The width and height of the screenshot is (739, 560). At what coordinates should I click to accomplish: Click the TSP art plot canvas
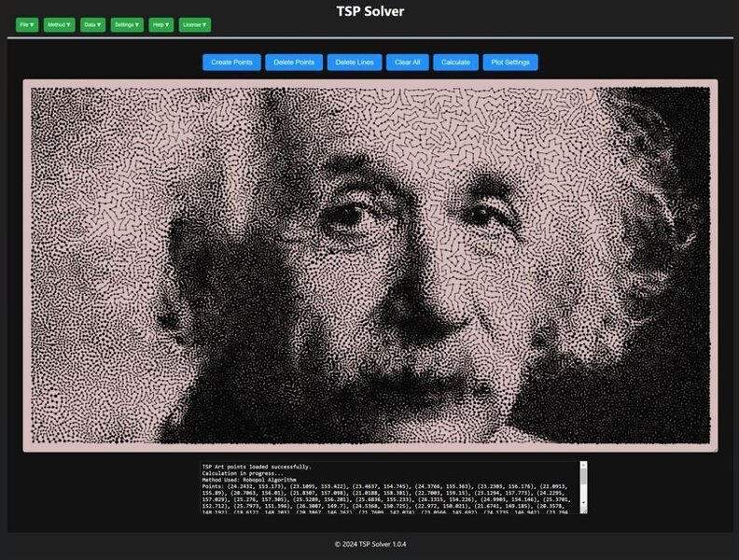(x=370, y=265)
